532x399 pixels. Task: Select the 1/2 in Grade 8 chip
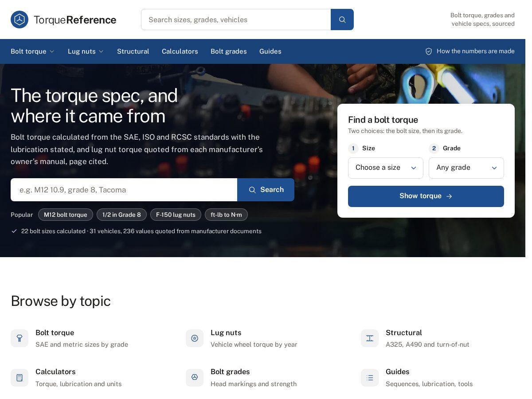click(122, 215)
